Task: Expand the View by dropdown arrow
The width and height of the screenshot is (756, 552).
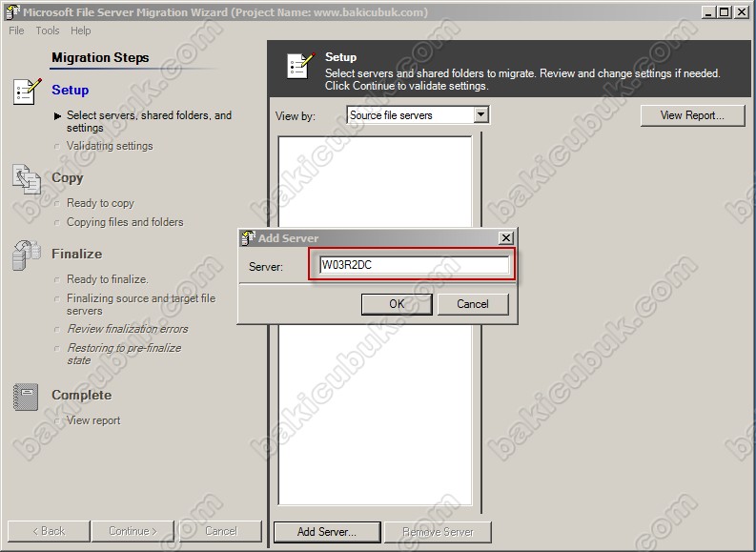Action: coord(480,114)
